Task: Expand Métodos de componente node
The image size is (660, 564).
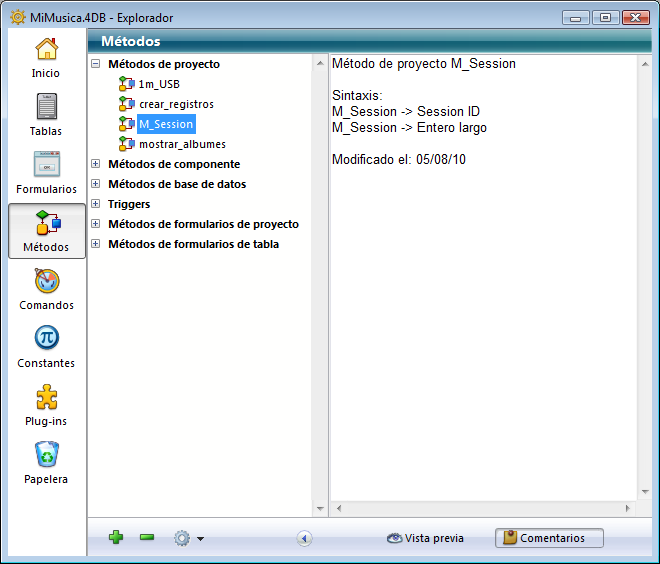Action: click(x=96, y=164)
